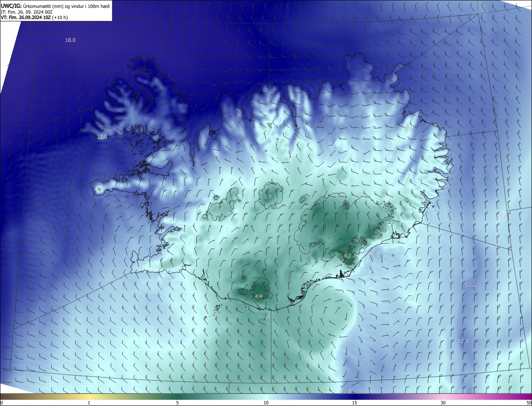Click the 12.0 value label over the Westfjords
The width and height of the screenshot is (532, 406).
pyautogui.click(x=102, y=137)
